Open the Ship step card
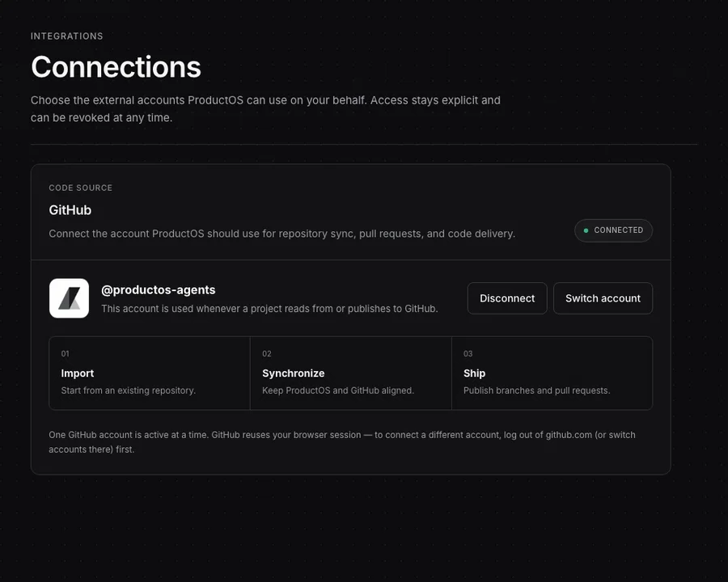Viewport: 728px width, 582px height. point(552,373)
